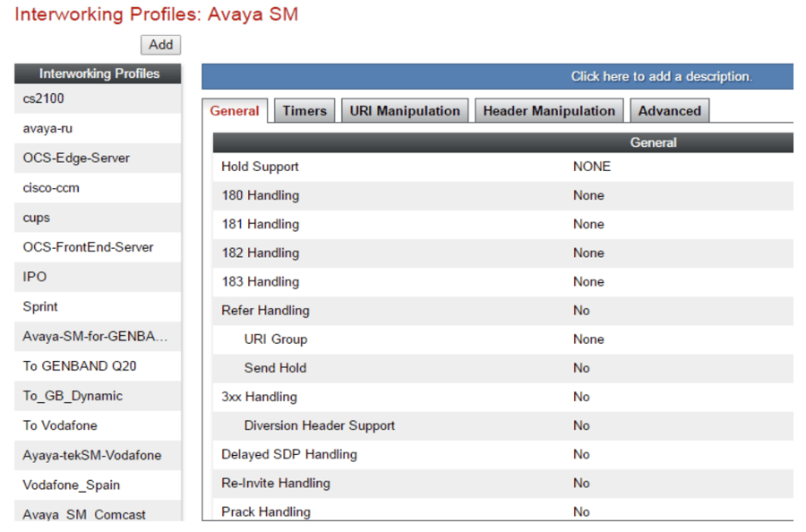
Task: Select the Ayaya-tekSM-Vodafone profile
Action: click(x=98, y=455)
